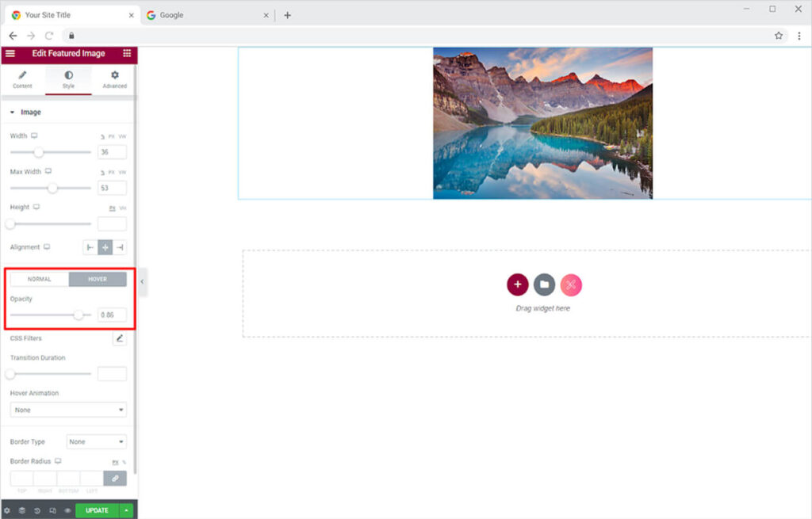Click the Opacity value input field
Viewport: 812px width, 519px height.
pyautogui.click(x=112, y=315)
